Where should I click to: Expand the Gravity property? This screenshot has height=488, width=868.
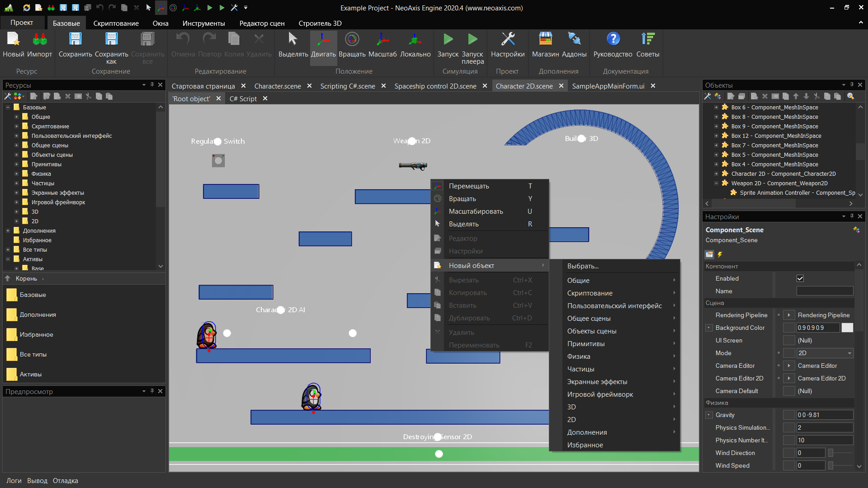tap(709, 415)
